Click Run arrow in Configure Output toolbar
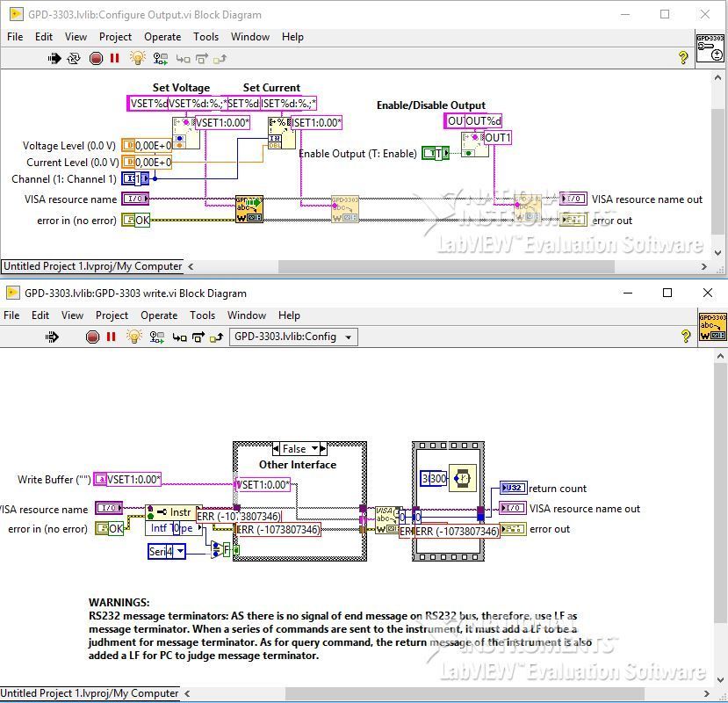Viewport: 728px width, 703px height. pyautogui.click(x=54, y=59)
